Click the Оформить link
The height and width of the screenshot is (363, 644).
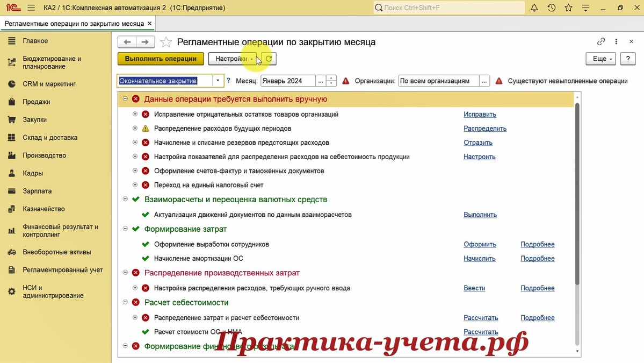[480, 244]
